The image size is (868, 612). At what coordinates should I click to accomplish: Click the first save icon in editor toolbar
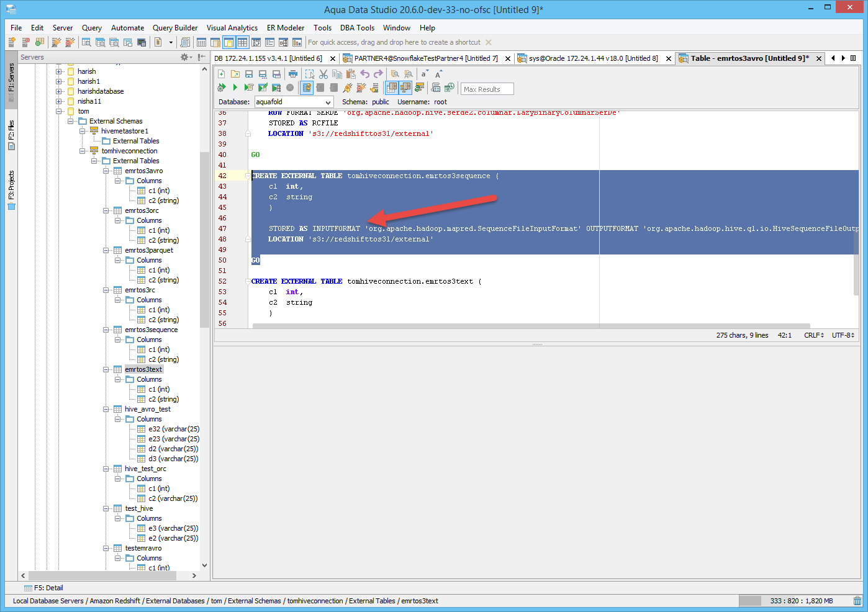pyautogui.click(x=249, y=74)
